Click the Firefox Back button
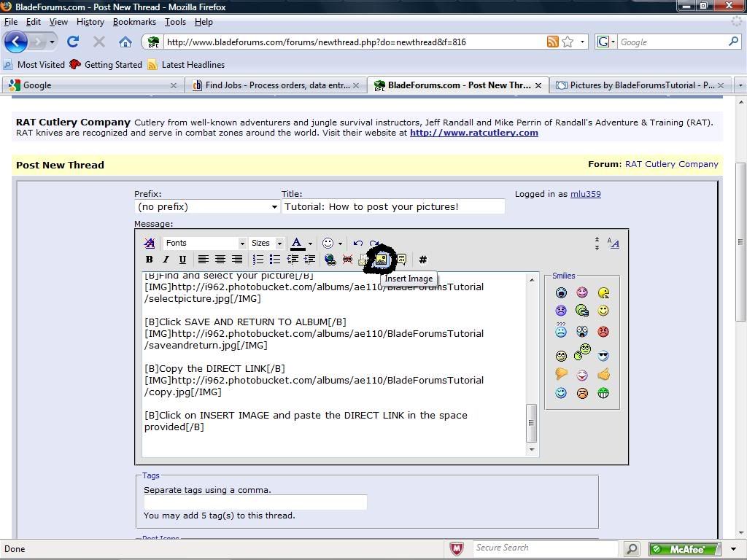The width and height of the screenshot is (747, 560). 16,42
